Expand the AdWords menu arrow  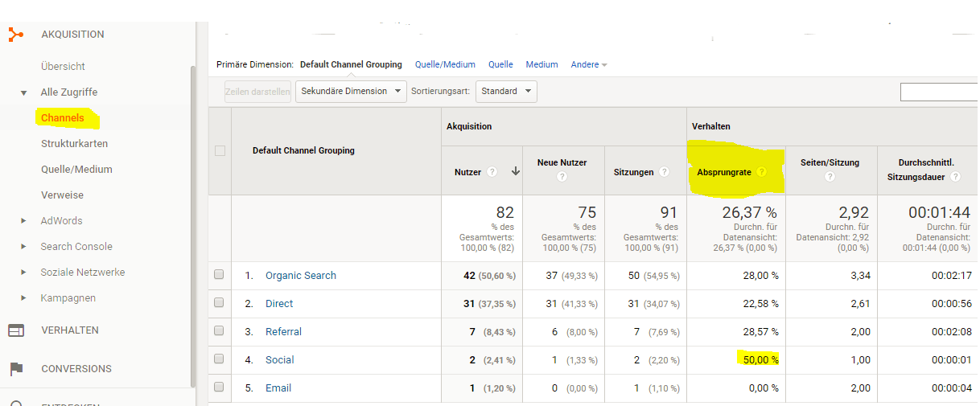[24, 221]
